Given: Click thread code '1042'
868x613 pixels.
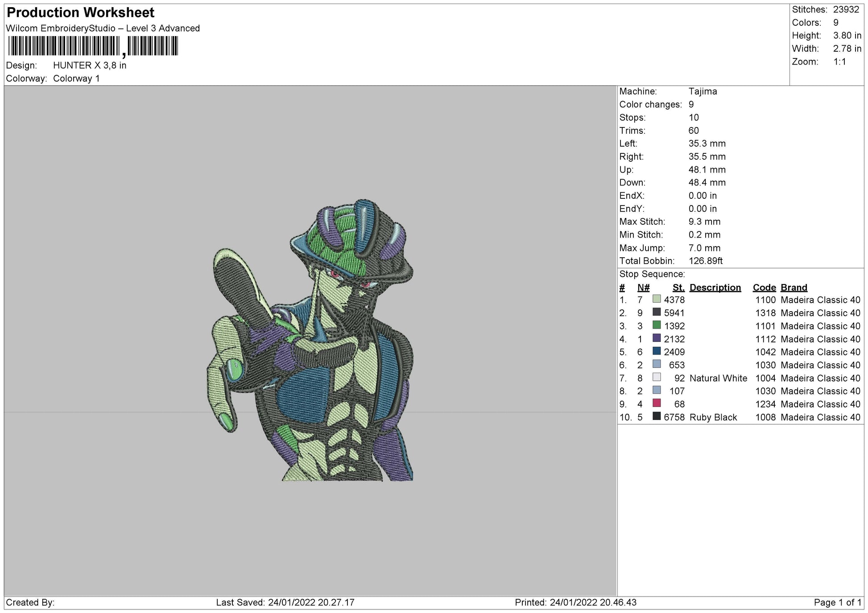Looking at the screenshot, I should coord(765,352).
